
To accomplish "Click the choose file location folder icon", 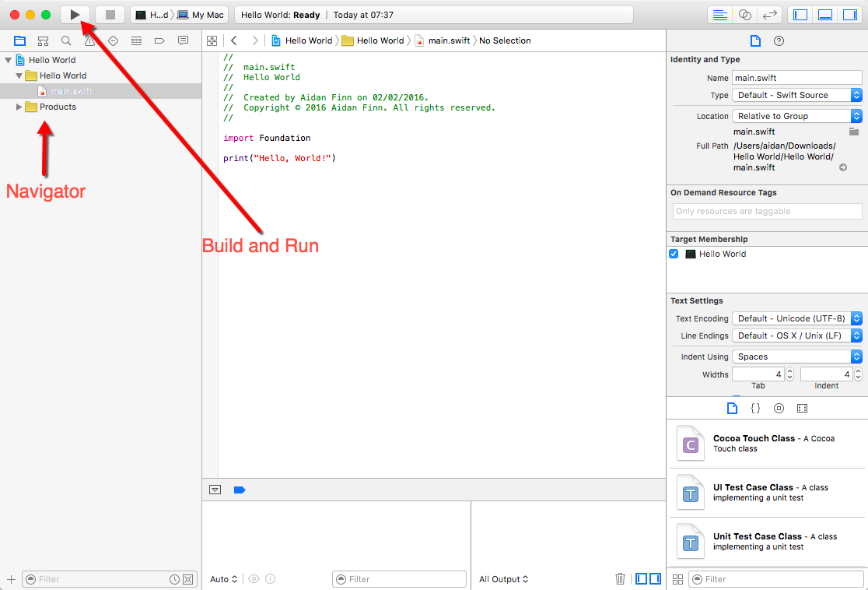I will click(854, 132).
